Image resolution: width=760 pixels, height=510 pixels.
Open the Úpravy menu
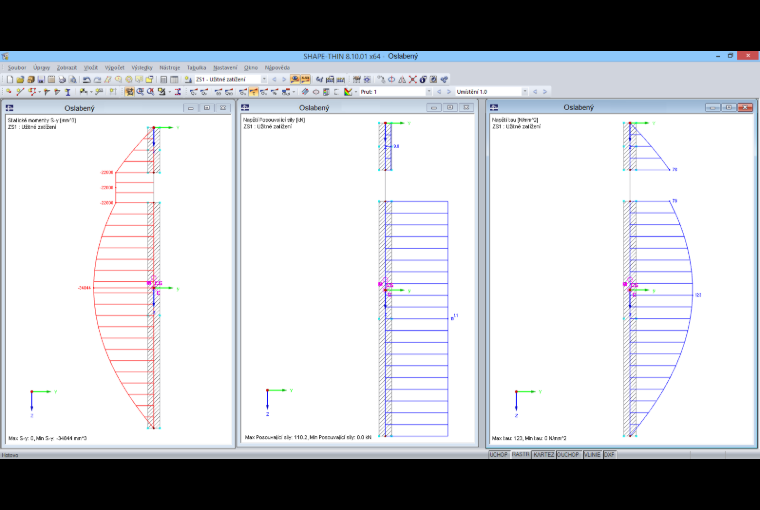(x=42, y=67)
